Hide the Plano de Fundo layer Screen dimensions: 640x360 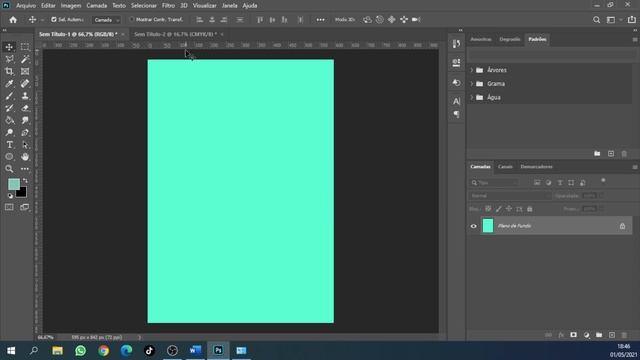473,226
